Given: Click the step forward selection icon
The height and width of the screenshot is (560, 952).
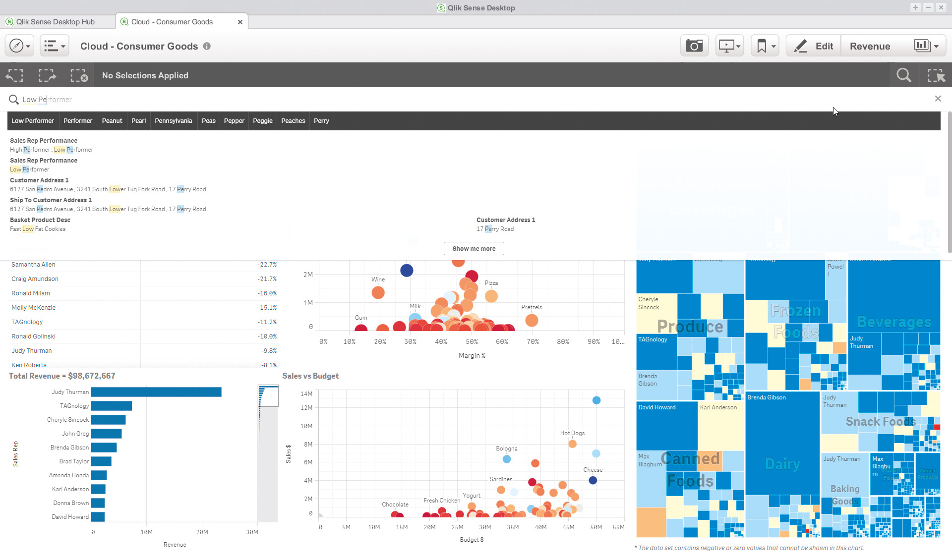Looking at the screenshot, I should [47, 75].
